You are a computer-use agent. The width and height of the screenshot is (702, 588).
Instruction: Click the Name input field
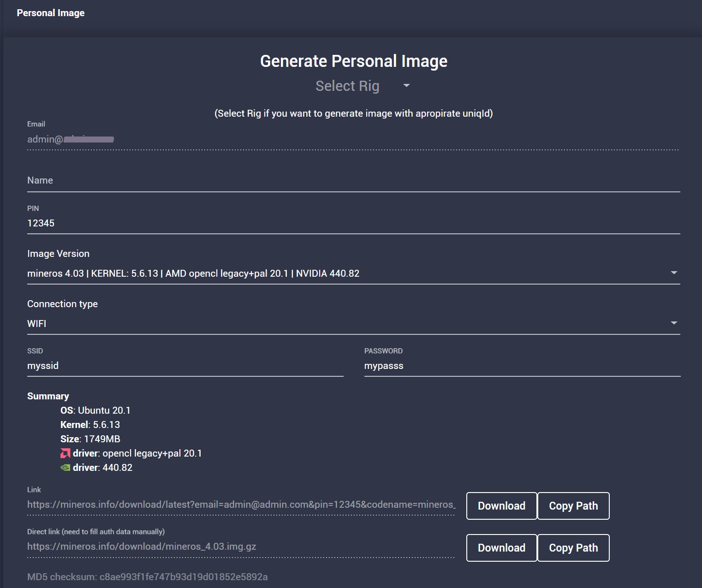coord(353,181)
